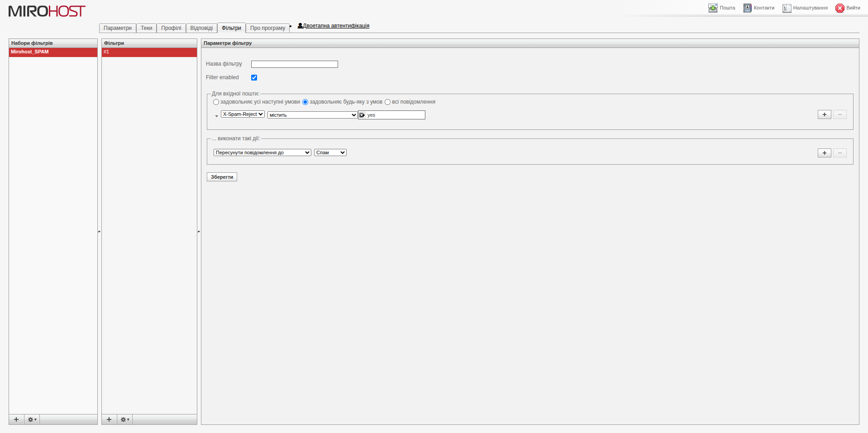Remove the action row with minus

[x=840, y=153]
